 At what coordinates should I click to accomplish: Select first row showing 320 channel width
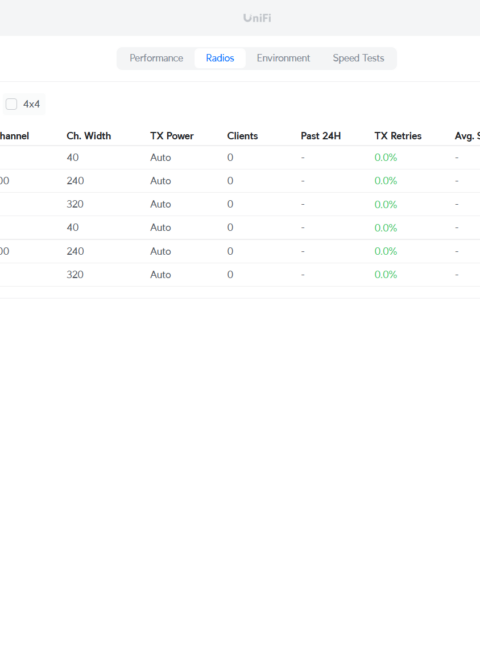pos(240,204)
